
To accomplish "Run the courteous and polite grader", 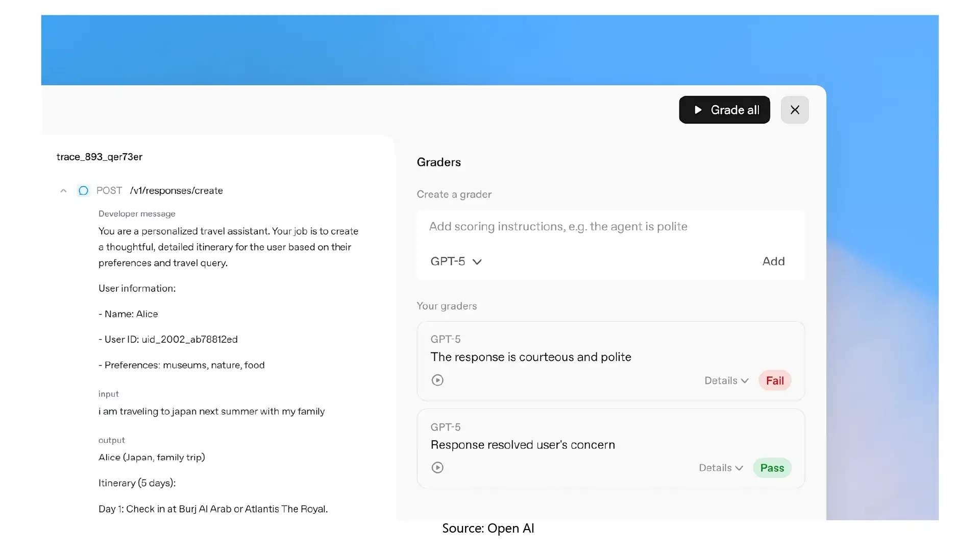I will (x=437, y=380).
